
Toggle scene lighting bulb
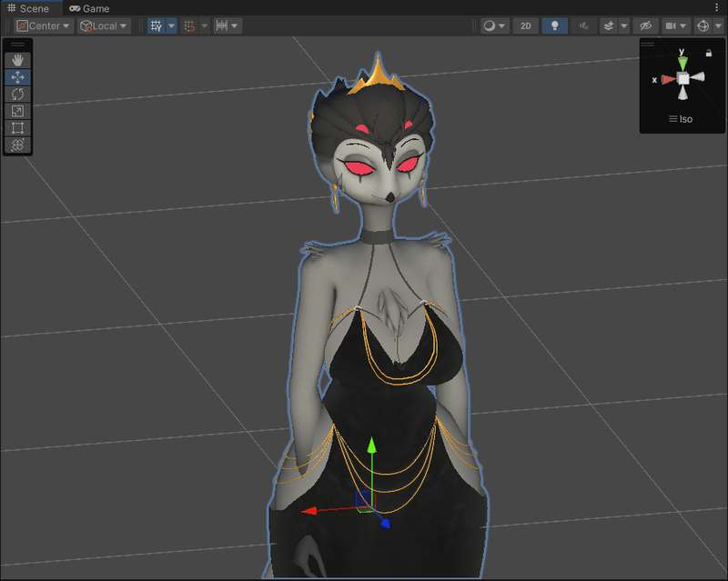pyautogui.click(x=554, y=26)
